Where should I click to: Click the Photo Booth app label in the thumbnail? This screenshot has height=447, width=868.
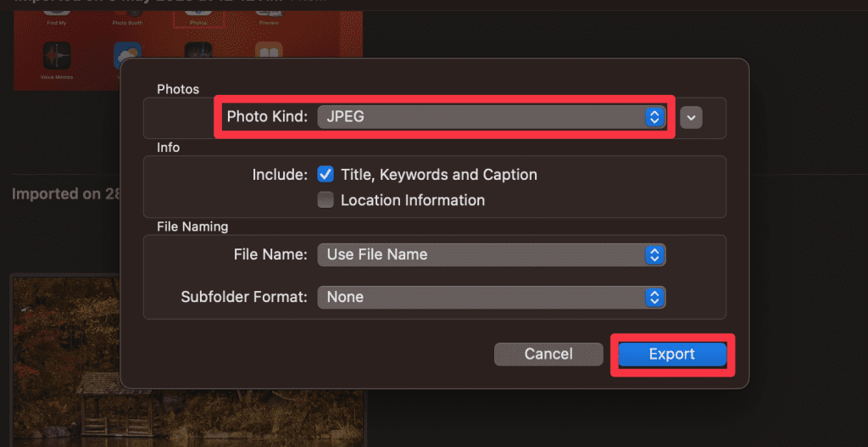coord(128,23)
